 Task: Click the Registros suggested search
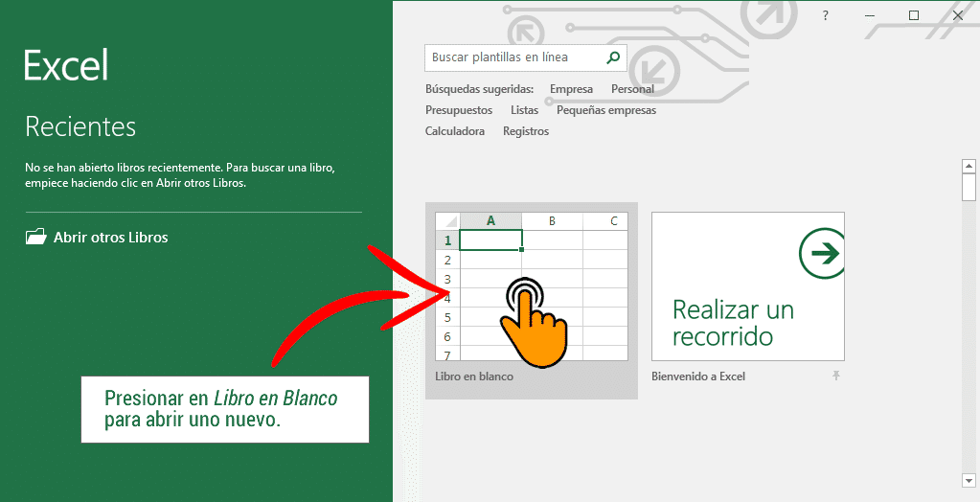point(526,131)
